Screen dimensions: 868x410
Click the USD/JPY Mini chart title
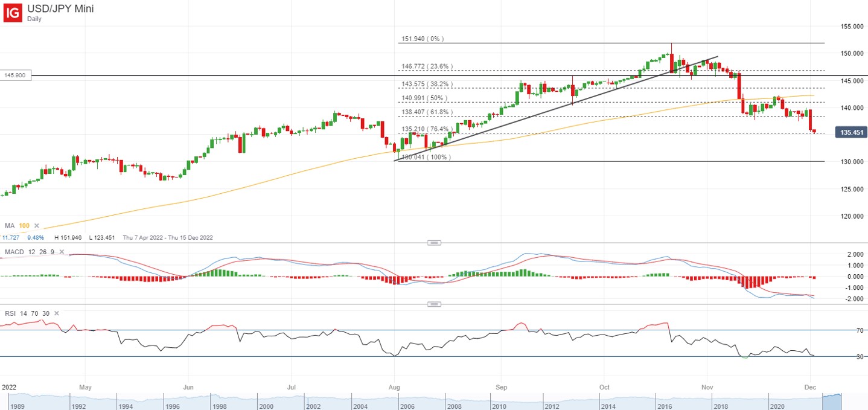(x=60, y=8)
